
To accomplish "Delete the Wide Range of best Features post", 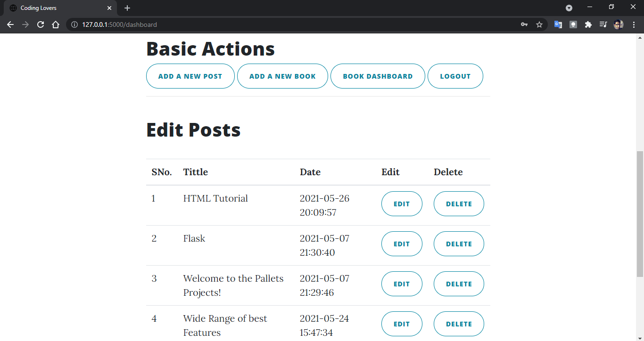I will 459,324.
